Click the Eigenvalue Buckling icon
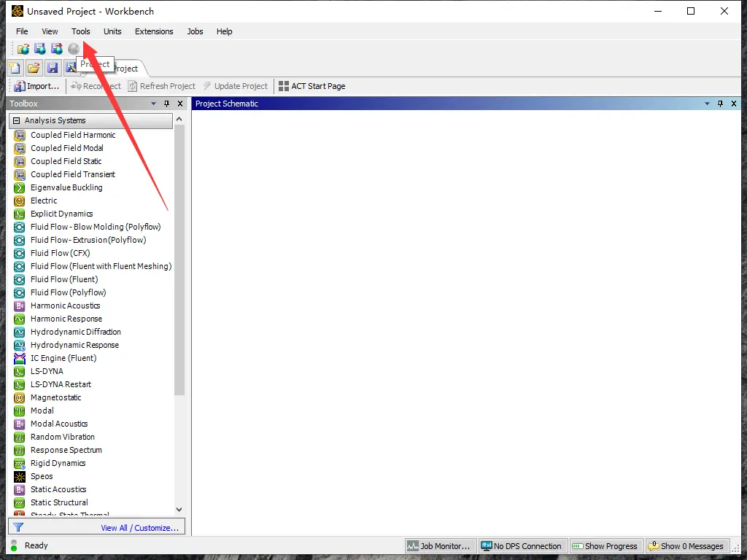This screenshot has height=560, width=747. pyautogui.click(x=20, y=187)
